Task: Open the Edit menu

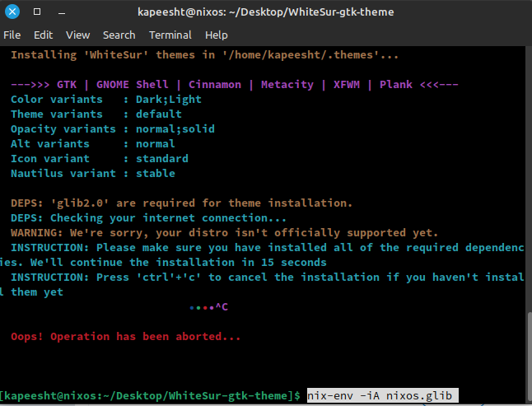Action: 43,35
